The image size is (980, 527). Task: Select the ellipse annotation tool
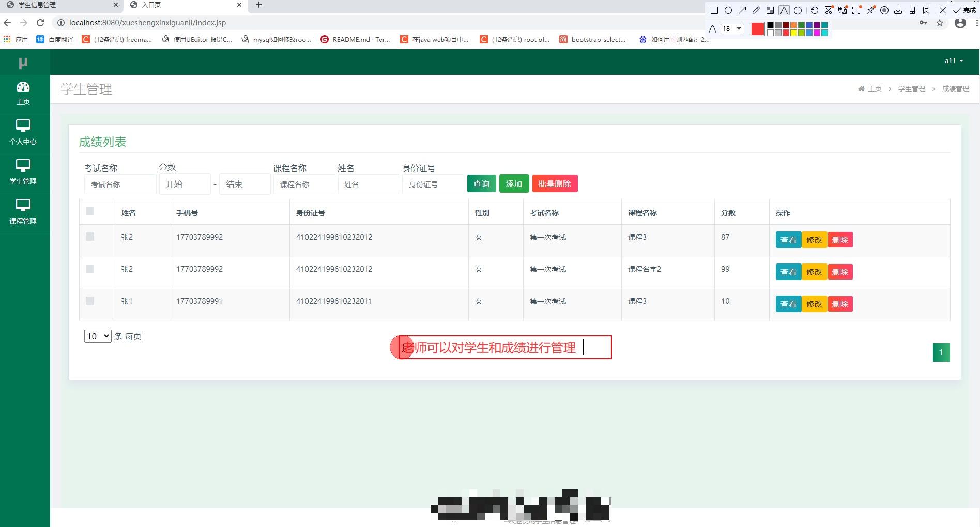point(728,10)
